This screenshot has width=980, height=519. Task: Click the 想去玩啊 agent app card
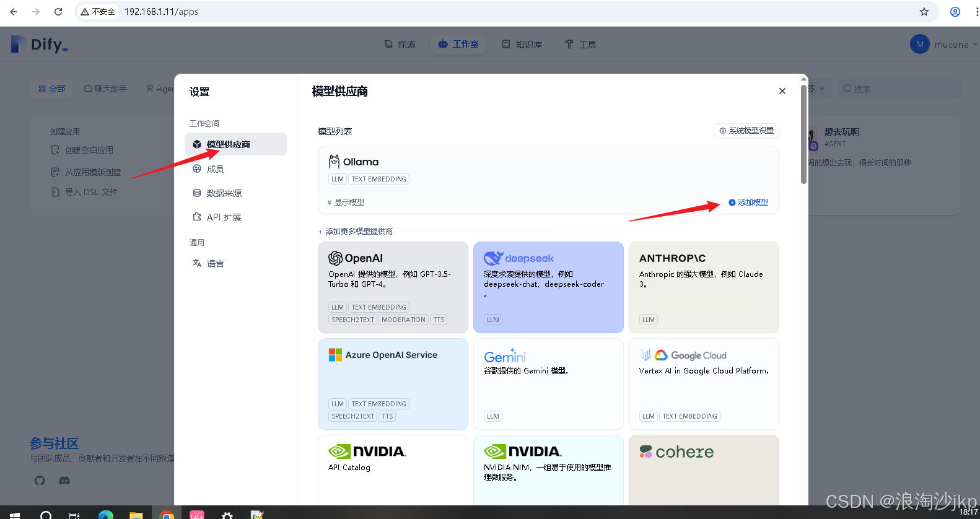[885, 165]
